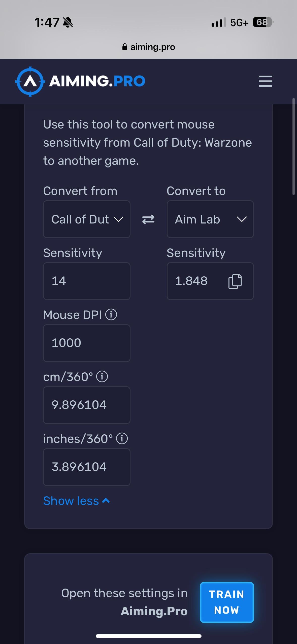Swap convert from and to games
Viewport: 297px width, 644px height.
pos(148,219)
